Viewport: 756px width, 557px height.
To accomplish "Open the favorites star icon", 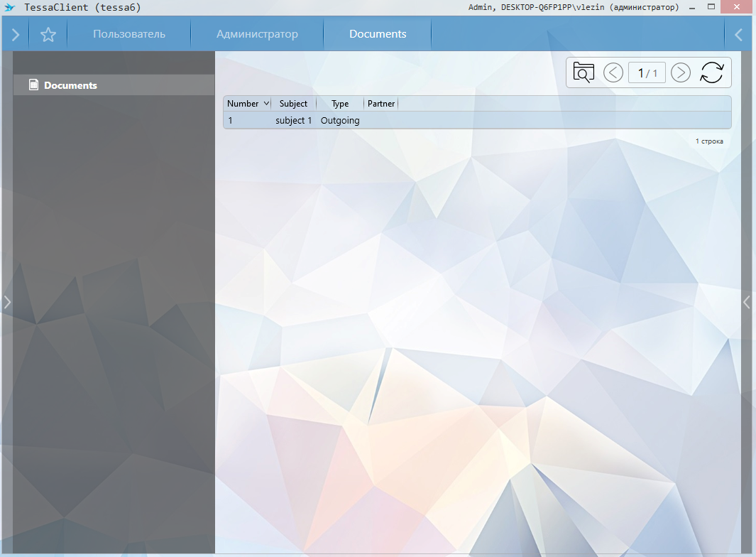I will pyautogui.click(x=48, y=34).
